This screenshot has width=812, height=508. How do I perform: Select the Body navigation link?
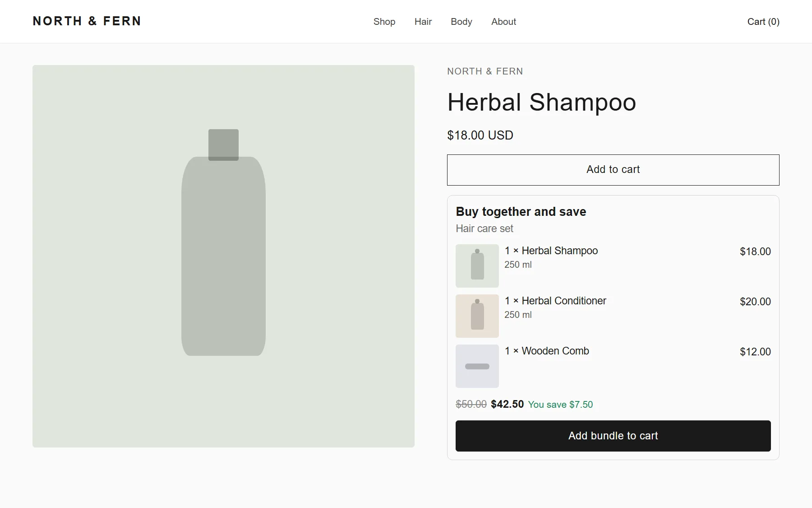(461, 22)
